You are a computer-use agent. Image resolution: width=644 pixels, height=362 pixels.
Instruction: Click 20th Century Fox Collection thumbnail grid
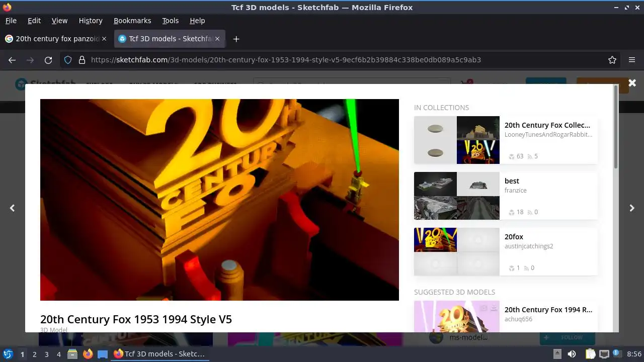(x=457, y=140)
